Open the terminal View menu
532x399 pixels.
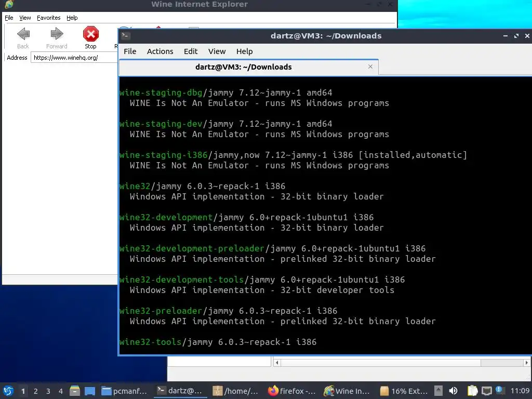217,51
